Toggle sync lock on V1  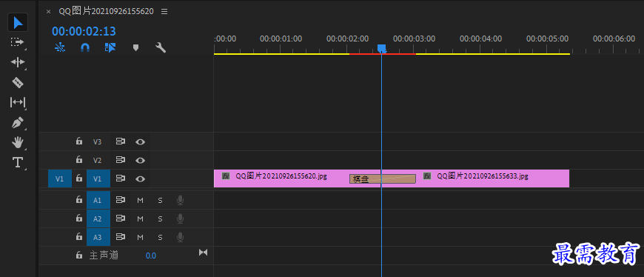pos(121,178)
